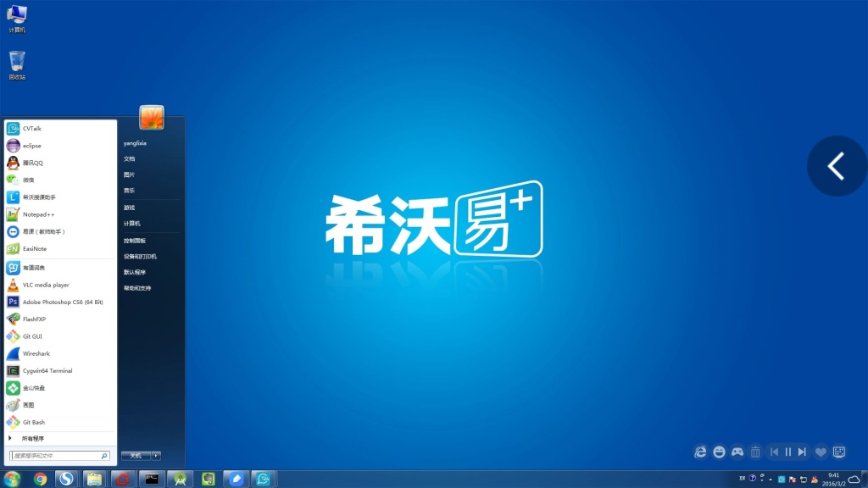
Task: Click the Start menu search box
Action: click(59, 456)
